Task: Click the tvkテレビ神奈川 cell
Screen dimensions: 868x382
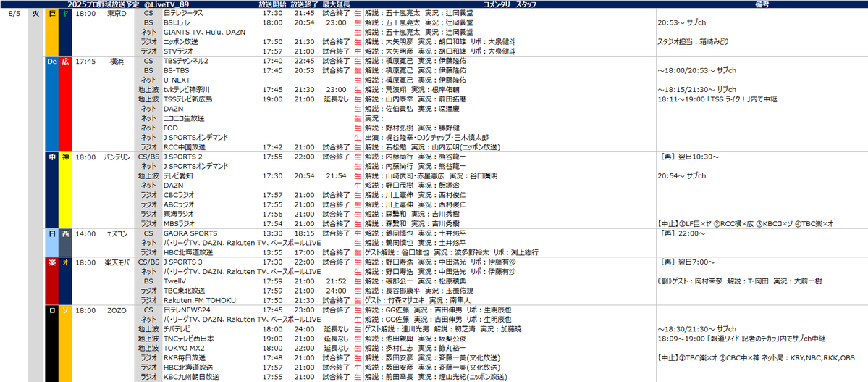Action: [x=187, y=89]
